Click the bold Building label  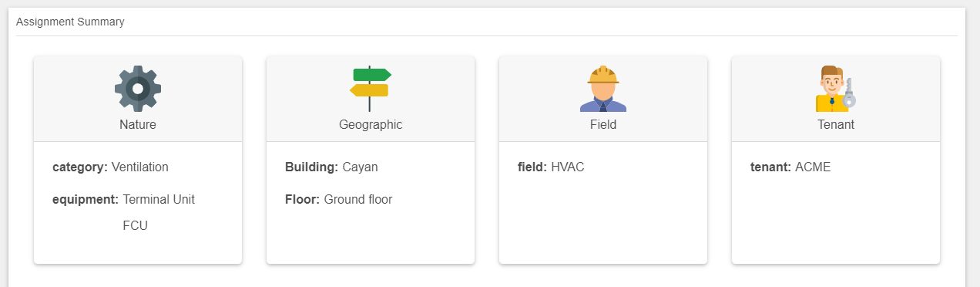point(312,167)
